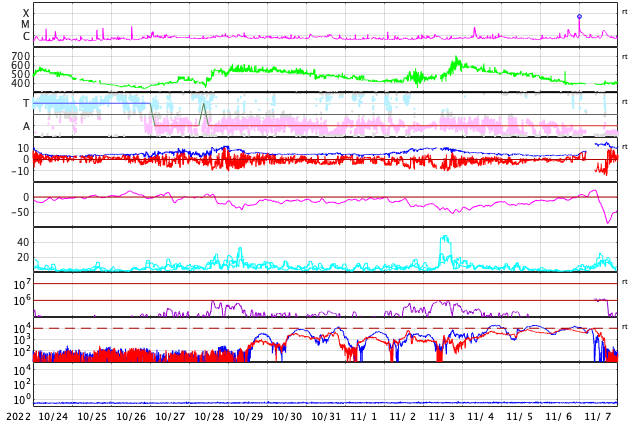Click the 2022 year label

tap(18, 416)
